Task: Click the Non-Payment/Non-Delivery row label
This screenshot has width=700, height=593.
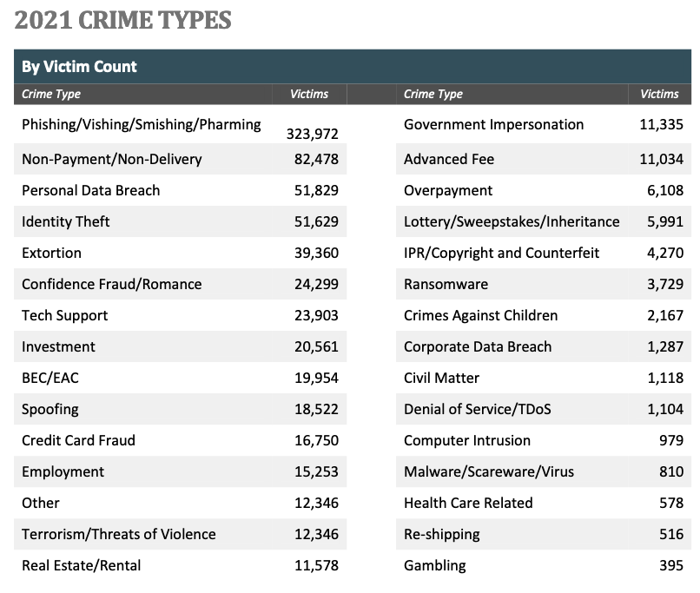Action: [x=111, y=159]
